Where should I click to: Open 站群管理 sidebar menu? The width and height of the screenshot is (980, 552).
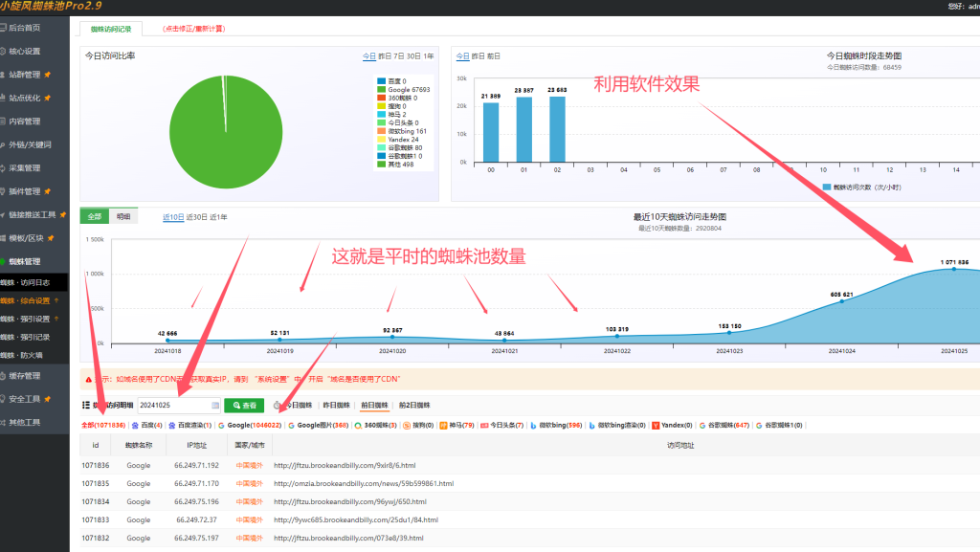24,75
